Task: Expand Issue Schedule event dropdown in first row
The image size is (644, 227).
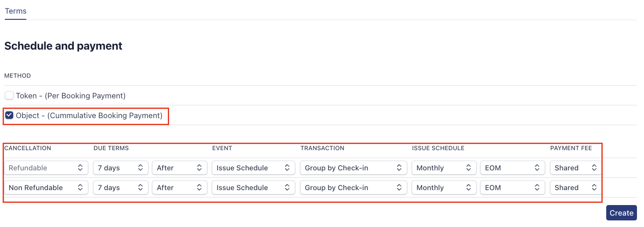Action: (x=253, y=168)
